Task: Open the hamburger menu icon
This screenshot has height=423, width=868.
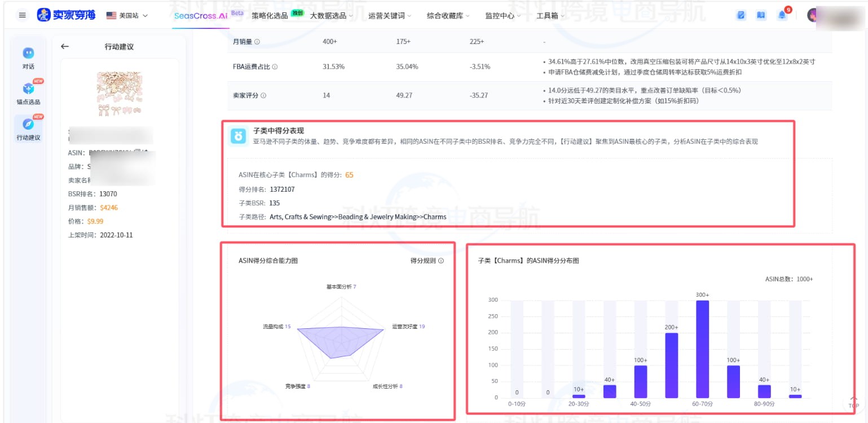Action: point(22,15)
